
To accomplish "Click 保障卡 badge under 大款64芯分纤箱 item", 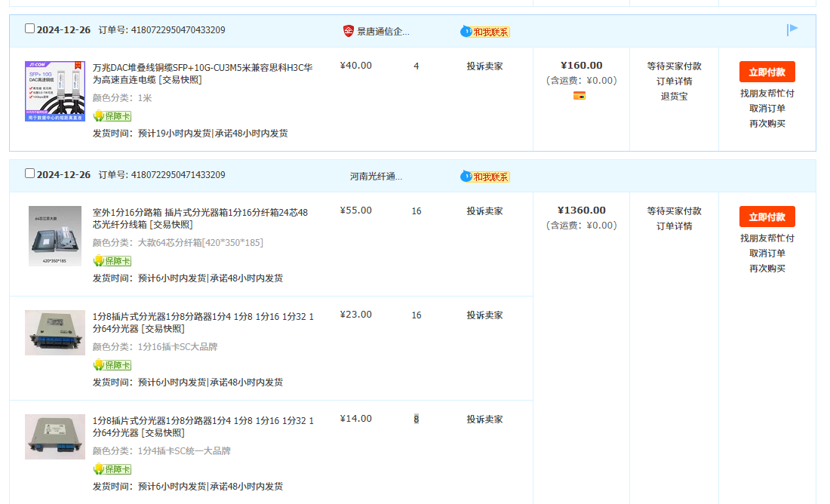I will pos(112,261).
